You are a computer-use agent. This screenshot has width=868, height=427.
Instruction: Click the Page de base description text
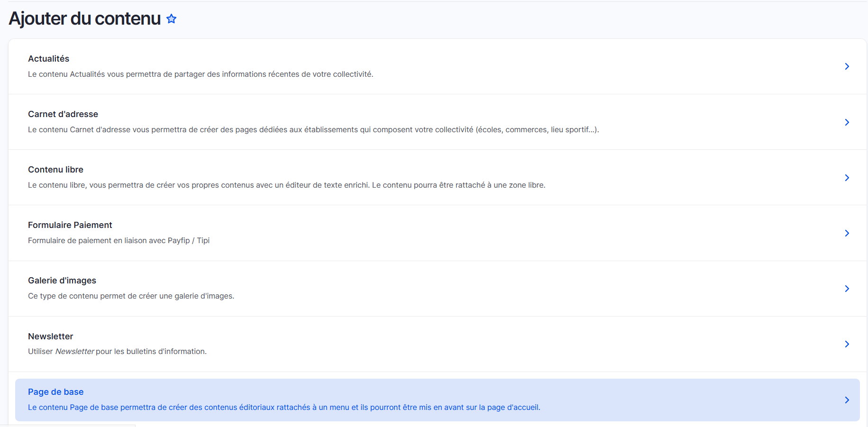coord(284,408)
